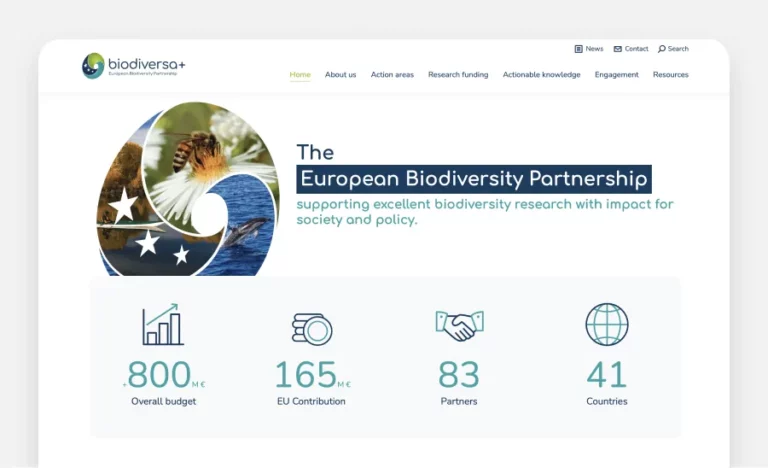Click the handshake Partners icon
The height and width of the screenshot is (468, 768).
click(x=459, y=324)
